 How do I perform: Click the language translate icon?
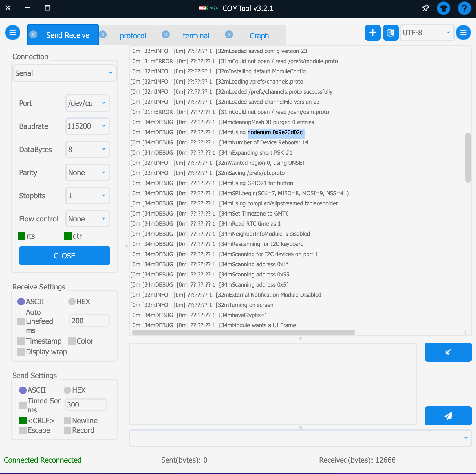point(391,33)
